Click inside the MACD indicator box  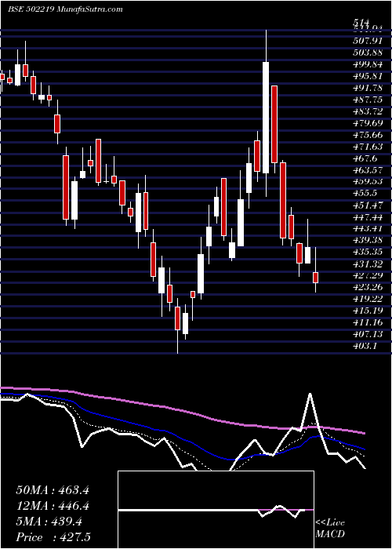coord(216,510)
